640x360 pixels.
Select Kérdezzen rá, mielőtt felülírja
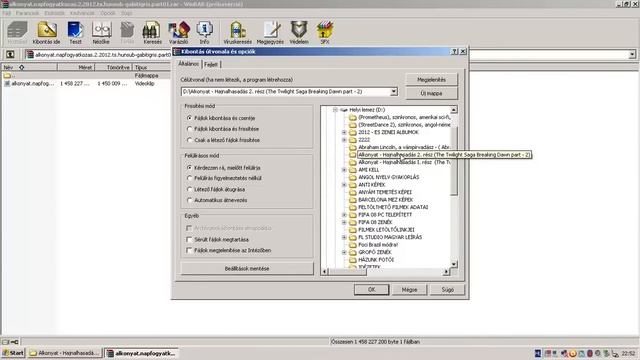[189, 167]
